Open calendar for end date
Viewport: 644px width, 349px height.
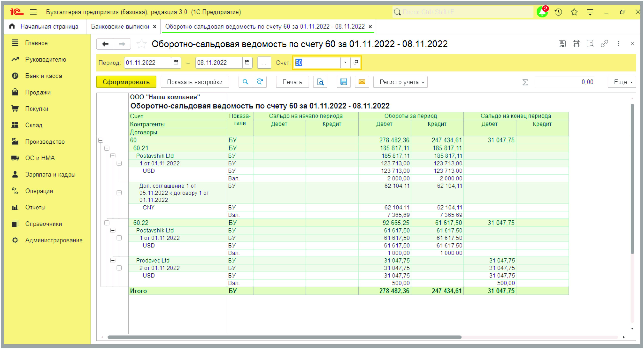[247, 62]
